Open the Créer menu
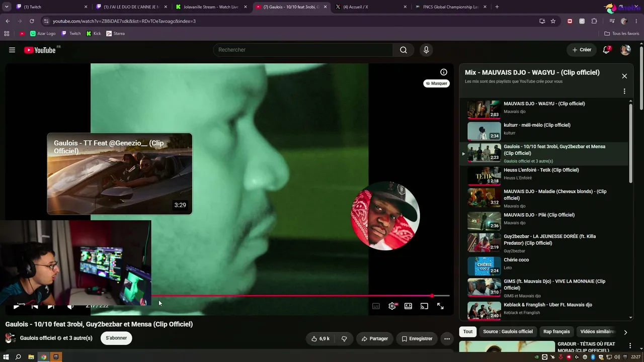This screenshot has width=644, height=362. tap(582, 50)
